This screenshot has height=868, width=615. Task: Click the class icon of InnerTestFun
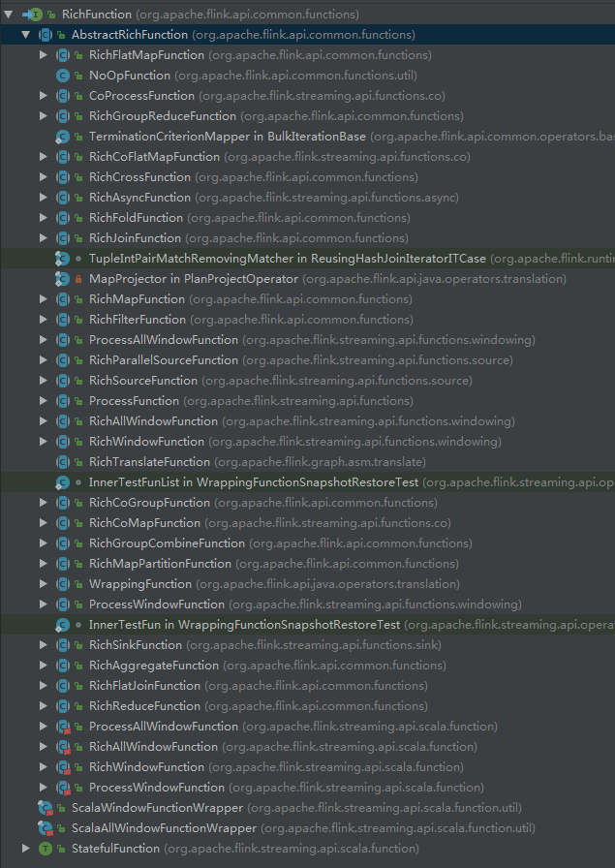[62, 625]
